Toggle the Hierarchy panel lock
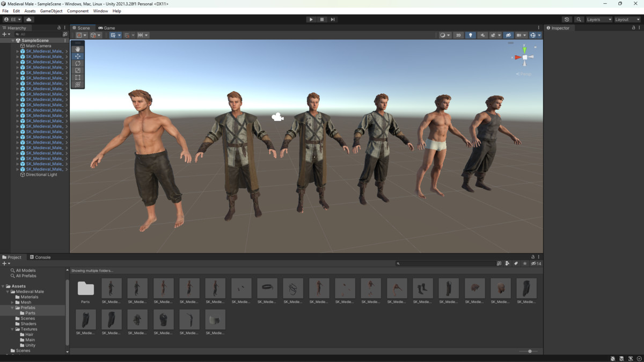The height and width of the screenshot is (362, 644). coord(59,28)
